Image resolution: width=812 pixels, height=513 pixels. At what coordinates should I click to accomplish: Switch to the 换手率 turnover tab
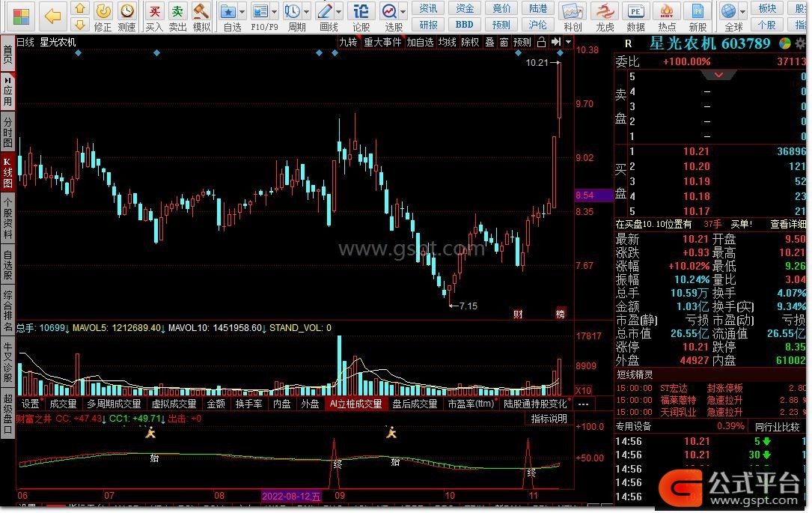(x=248, y=404)
